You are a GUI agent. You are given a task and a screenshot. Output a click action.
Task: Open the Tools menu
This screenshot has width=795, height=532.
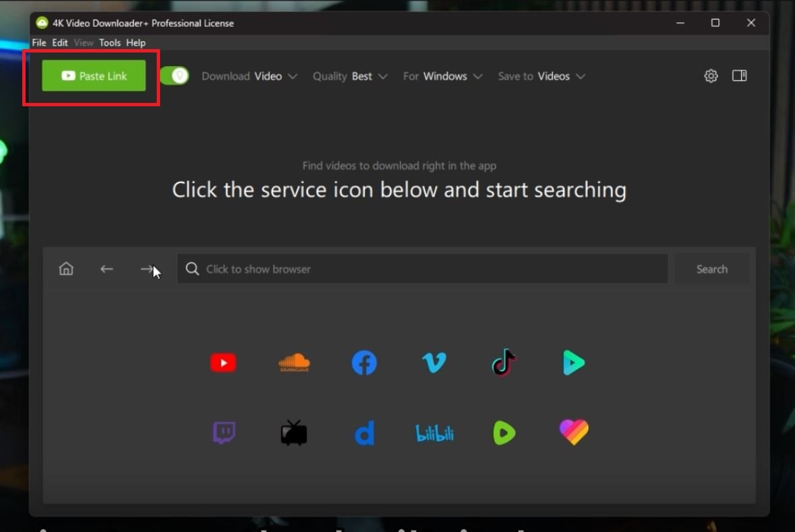[x=110, y=42]
